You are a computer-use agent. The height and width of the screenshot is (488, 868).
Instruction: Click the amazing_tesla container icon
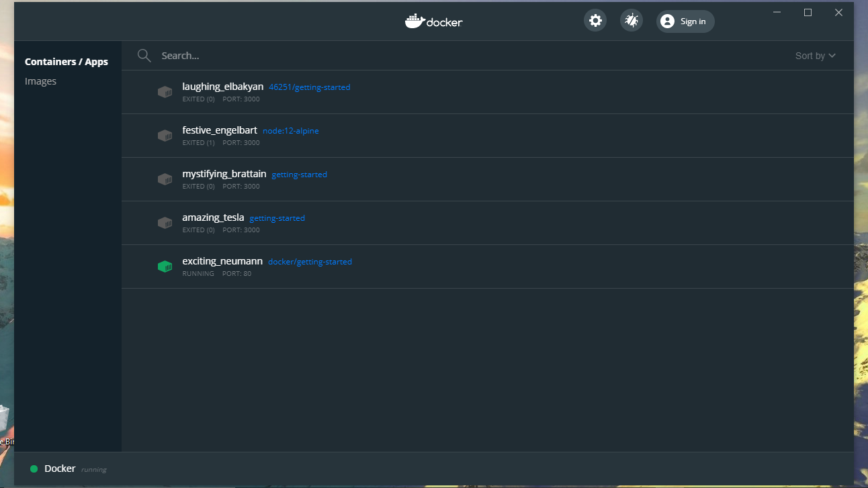[165, 223]
